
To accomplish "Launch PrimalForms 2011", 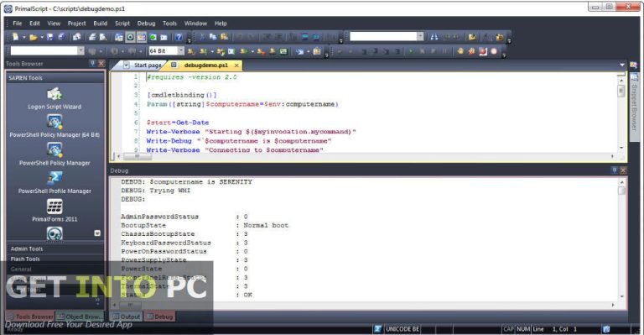I will click(55, 211).
